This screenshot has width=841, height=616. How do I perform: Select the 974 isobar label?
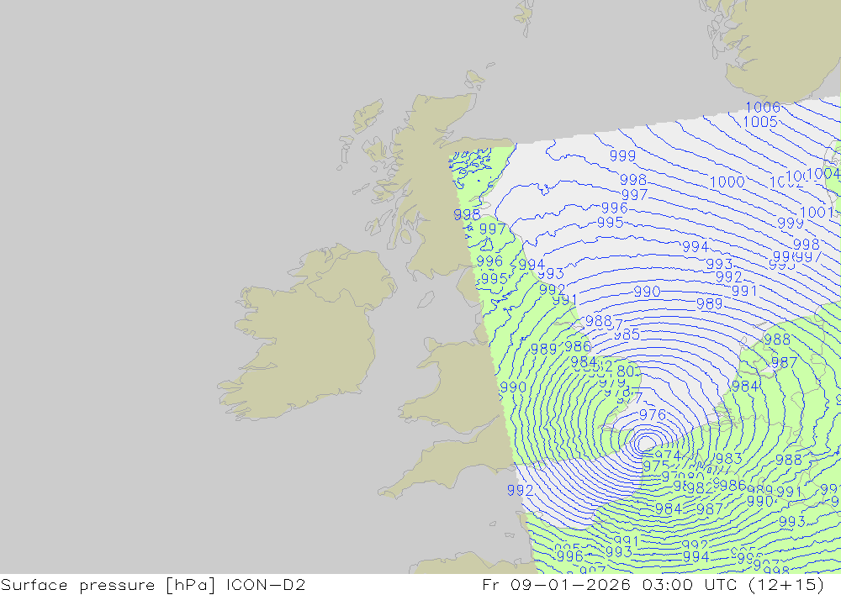tap(668, 455)
